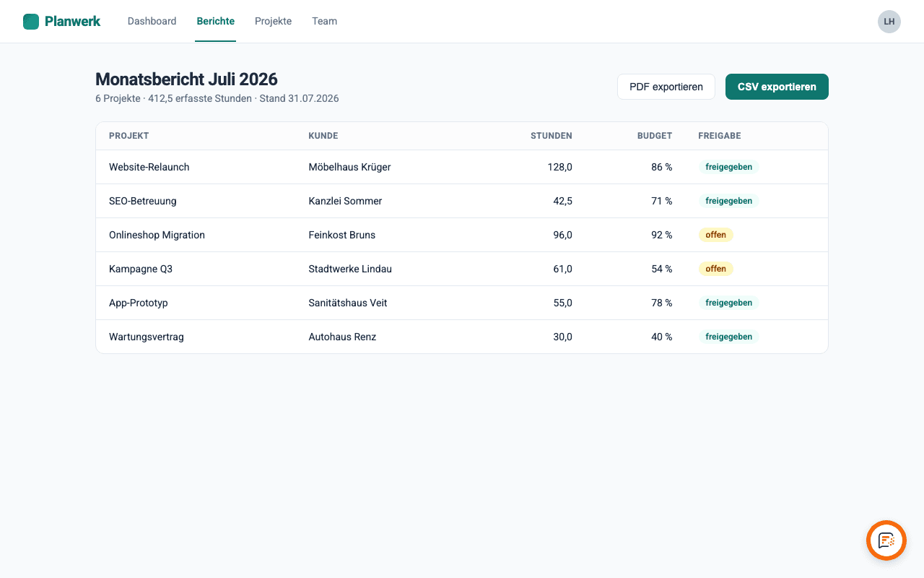Image resolution: width=924 pixels, height=578 pixels.
Task: Select the Berichte tab
Action: (x=215, y=22)
